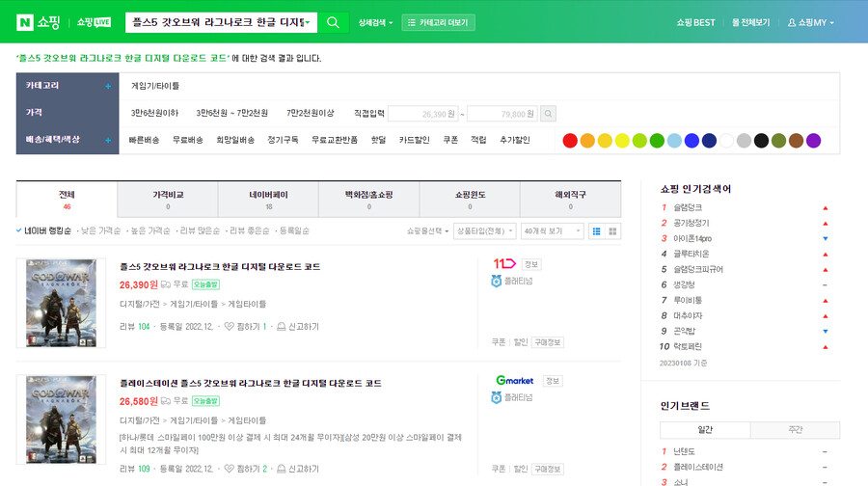Open 몰 전체보기 link
This screenshot has width=868, height=486.
pos(750,23)
